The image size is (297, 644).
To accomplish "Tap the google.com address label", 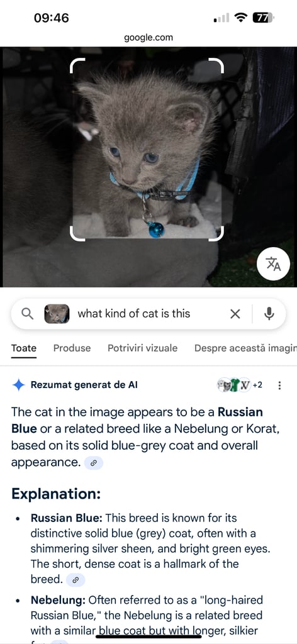I will click(148, 38).
